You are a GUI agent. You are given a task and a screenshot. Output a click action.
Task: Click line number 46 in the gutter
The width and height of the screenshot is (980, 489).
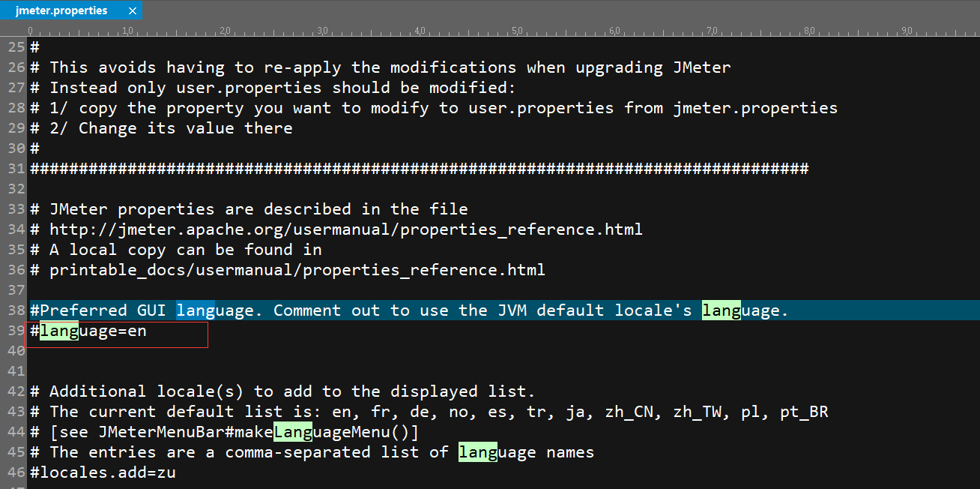point(16,472)
